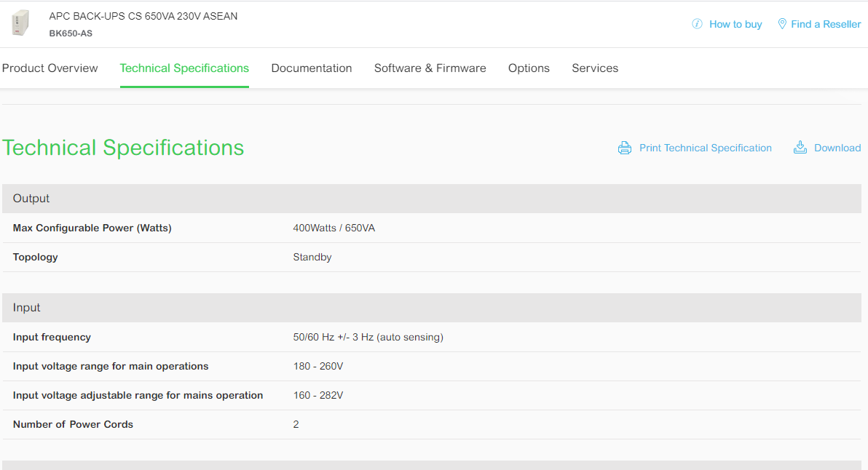Click the printer icon for Print Technical Specification
This screenshot has height=470, width=868.
tap(625, 148)
